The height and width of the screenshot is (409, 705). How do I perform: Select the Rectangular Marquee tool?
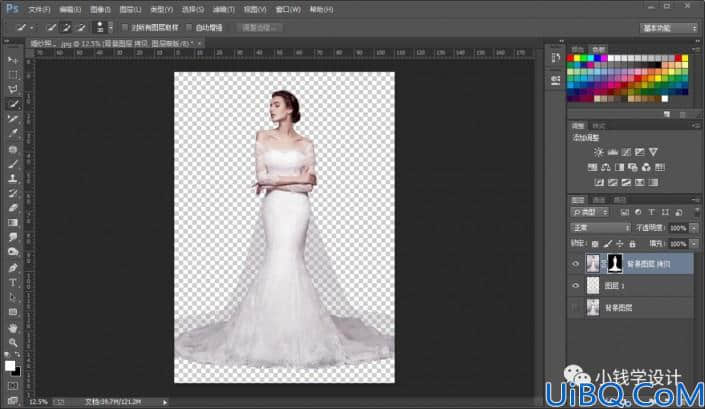(13, 75)
